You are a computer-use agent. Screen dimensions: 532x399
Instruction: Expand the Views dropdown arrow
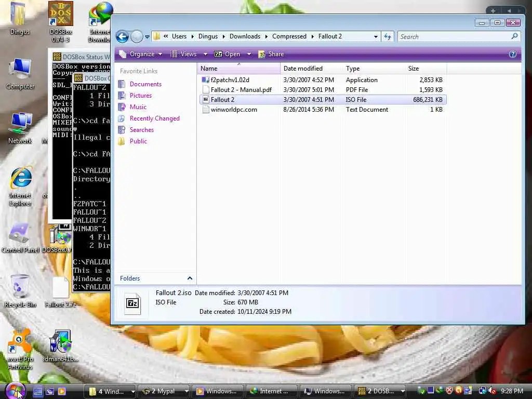(x=205, y=54)
